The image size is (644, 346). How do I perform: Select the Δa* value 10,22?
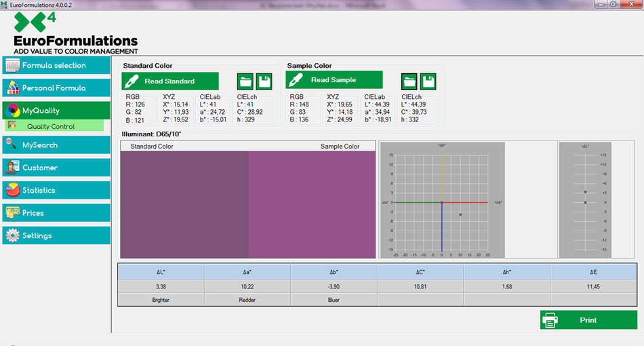click(x=247, y=286)
